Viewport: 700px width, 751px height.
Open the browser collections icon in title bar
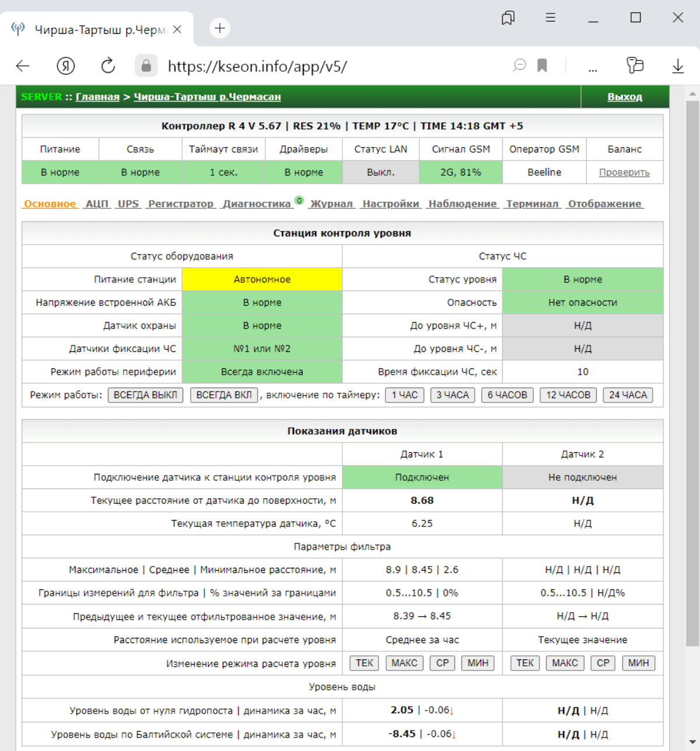(508, 18)
